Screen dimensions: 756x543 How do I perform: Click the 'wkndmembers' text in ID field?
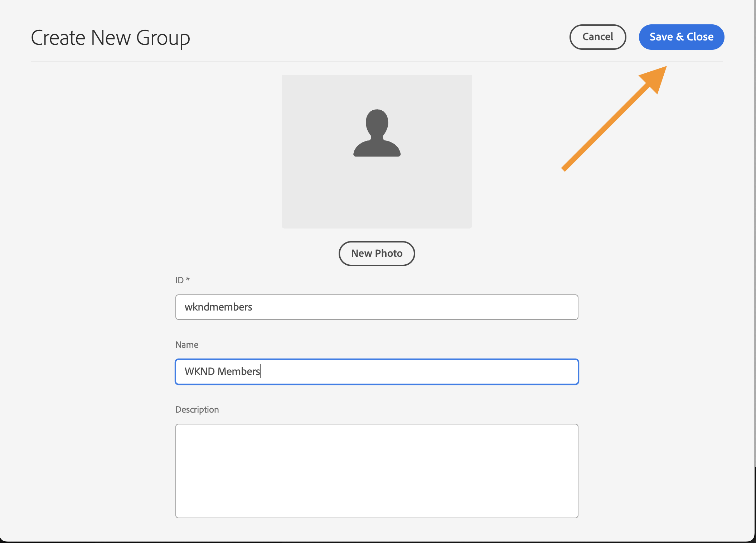(218, 307)
